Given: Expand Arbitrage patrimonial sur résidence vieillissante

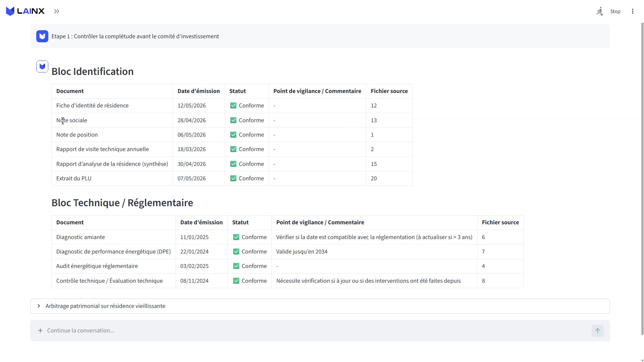Looking at the screenshot, I should click(320, 306).
